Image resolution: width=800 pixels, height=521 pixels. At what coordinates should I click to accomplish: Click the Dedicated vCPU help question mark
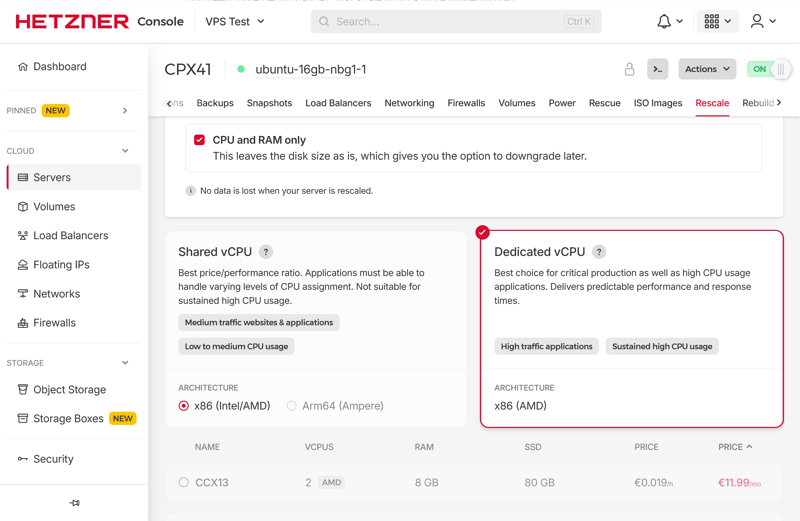pyautogui.click(x=599, y=252)
